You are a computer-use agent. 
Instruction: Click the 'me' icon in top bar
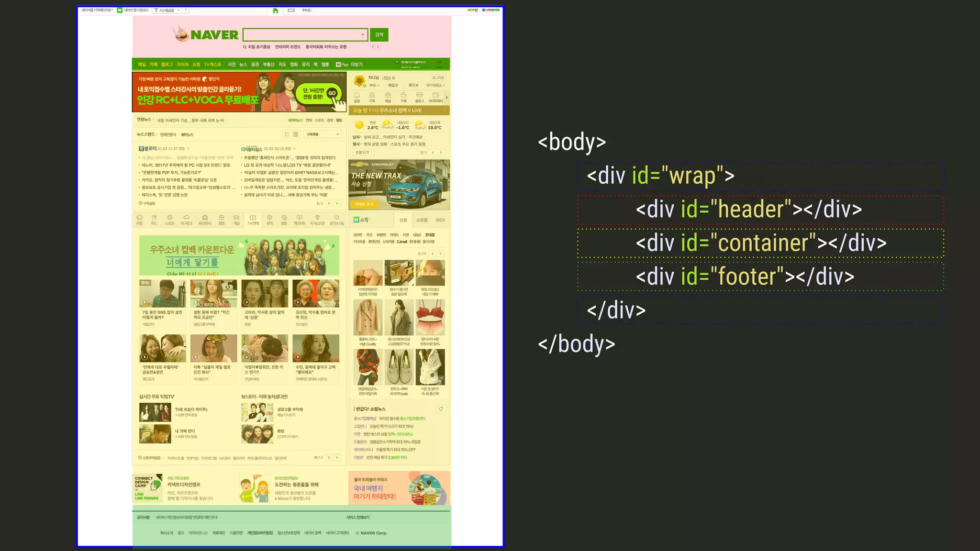(307, 10)
